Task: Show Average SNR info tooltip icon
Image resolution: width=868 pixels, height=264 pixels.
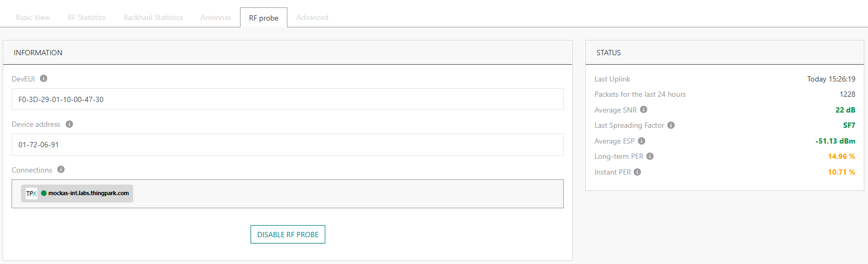Action: (644, 109)
